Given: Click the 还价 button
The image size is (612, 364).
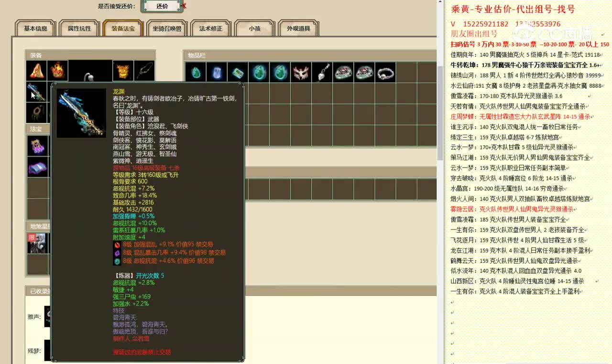Looking at the screenshot, I should (162, 6).
